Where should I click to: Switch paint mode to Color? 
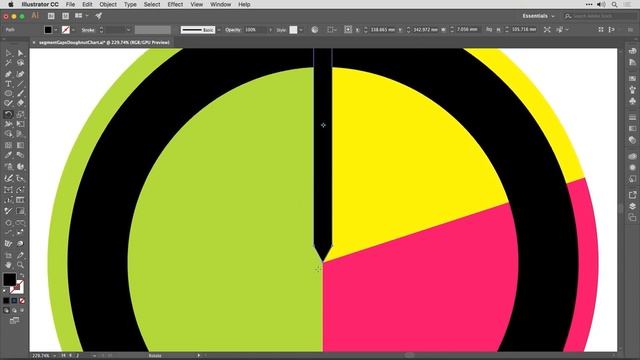[6, 300]
